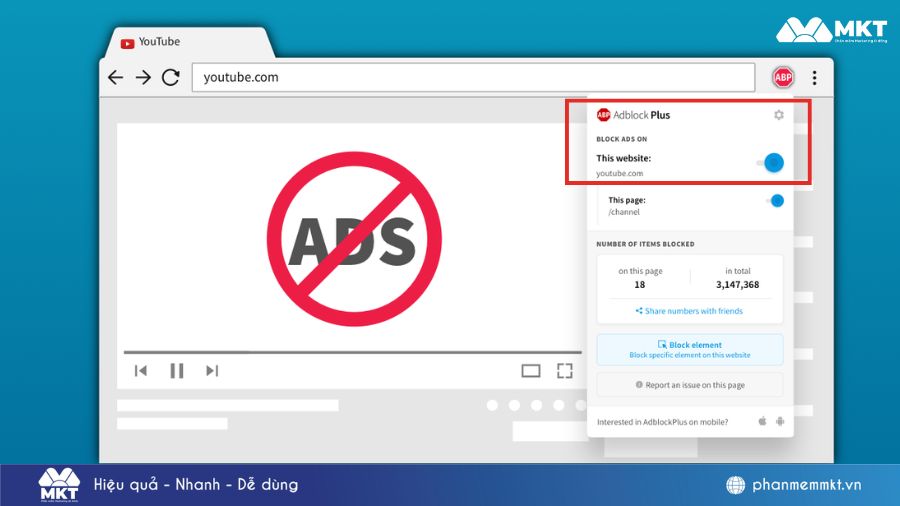
Task: Go forward with the forward arrow
Action: 143,77
